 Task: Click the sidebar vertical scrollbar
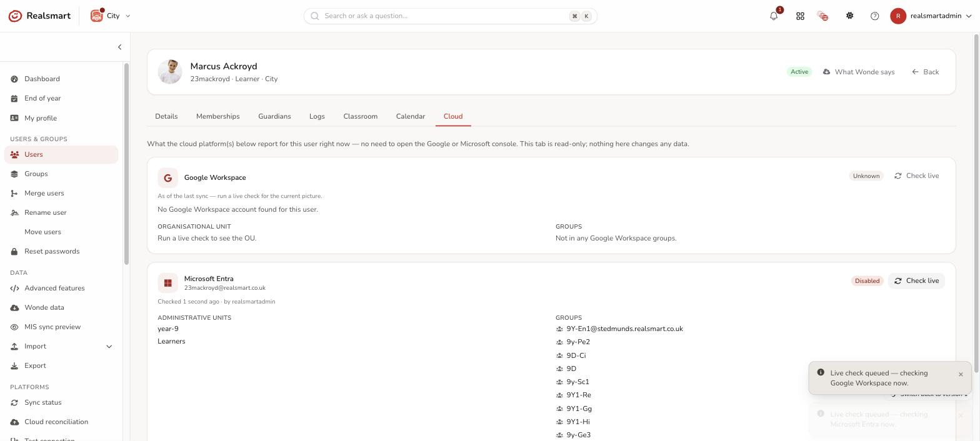pyautogui.click(x=126, y=164)
